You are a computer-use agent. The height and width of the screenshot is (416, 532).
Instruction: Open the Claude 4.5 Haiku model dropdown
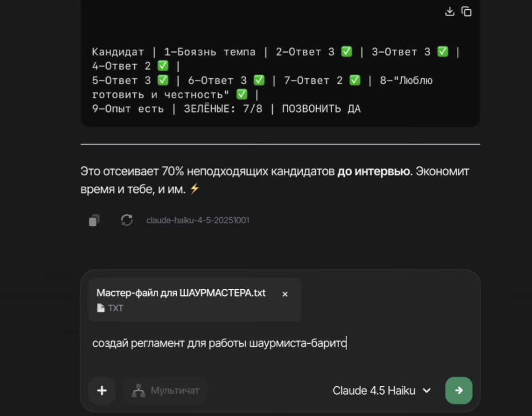(382, 390)
